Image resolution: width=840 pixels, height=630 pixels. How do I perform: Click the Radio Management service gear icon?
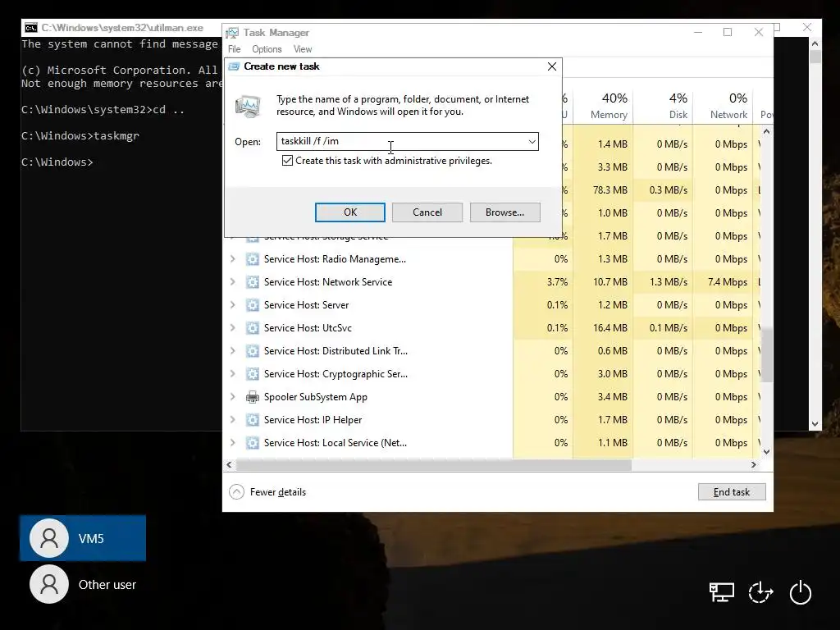click(253, 259)
